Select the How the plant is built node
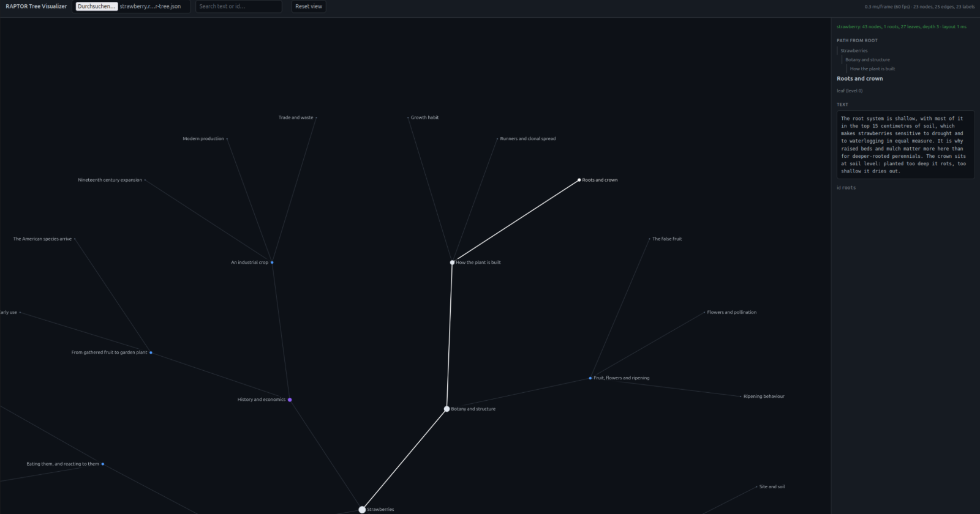Image resolution: width=980 pixels, height=514 pixels. coord(452,263)
